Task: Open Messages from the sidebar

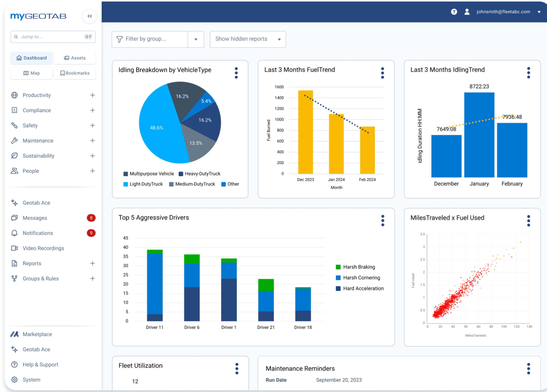Action: pyautogui.click(x=35, y=218)
